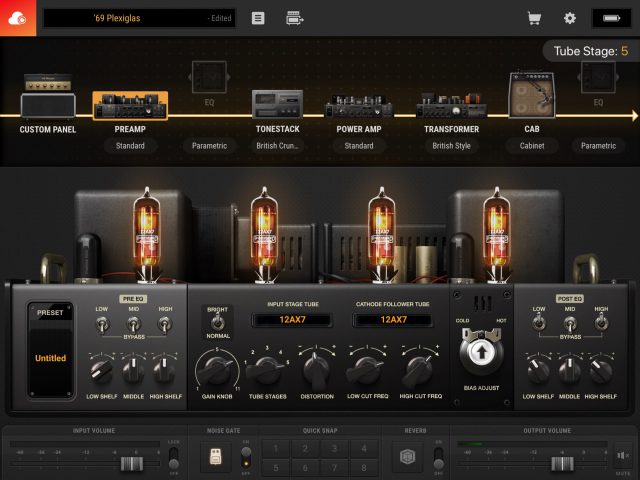Image resolution: width=640 pixels, height=480 pixels.
Task: Click the Output Volume fader
Action: 562,464
